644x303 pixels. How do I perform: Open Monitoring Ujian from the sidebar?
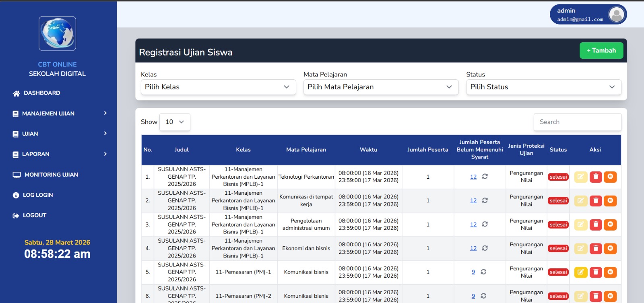(x=51, y=175)
